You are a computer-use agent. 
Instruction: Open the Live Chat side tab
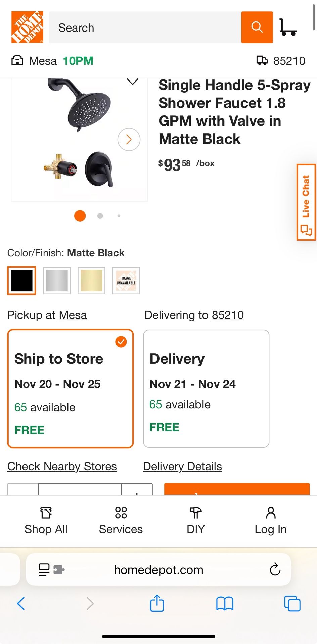306,201
